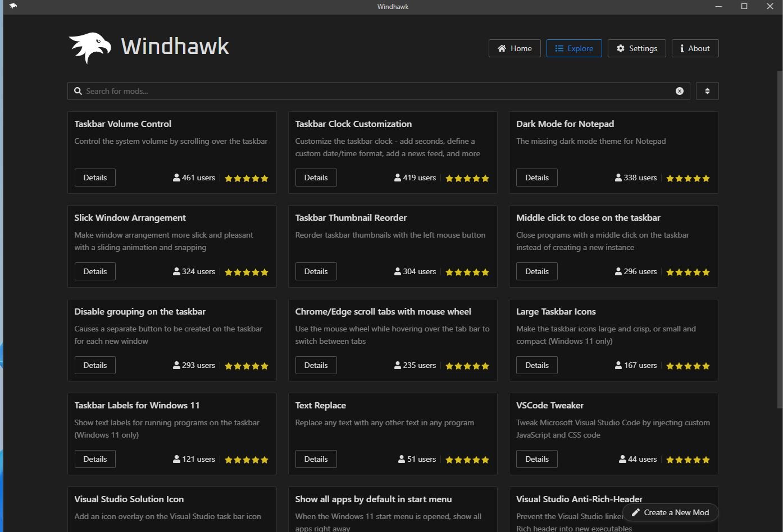Click the Dark Mode for Notepad title

coord(565,124)
